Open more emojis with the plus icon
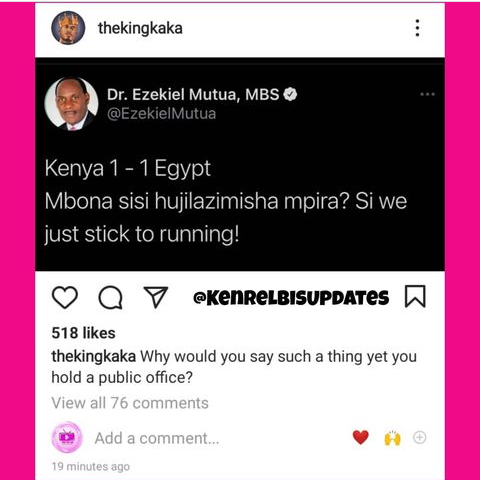Image resolution: width=480 pixels, height=480 pixels. tap(420, 437)
